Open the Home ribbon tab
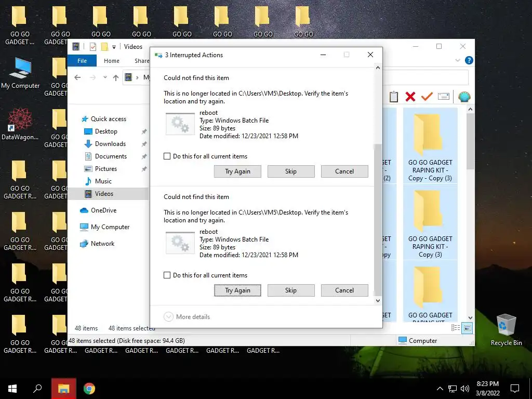 (x=112, y=61)
